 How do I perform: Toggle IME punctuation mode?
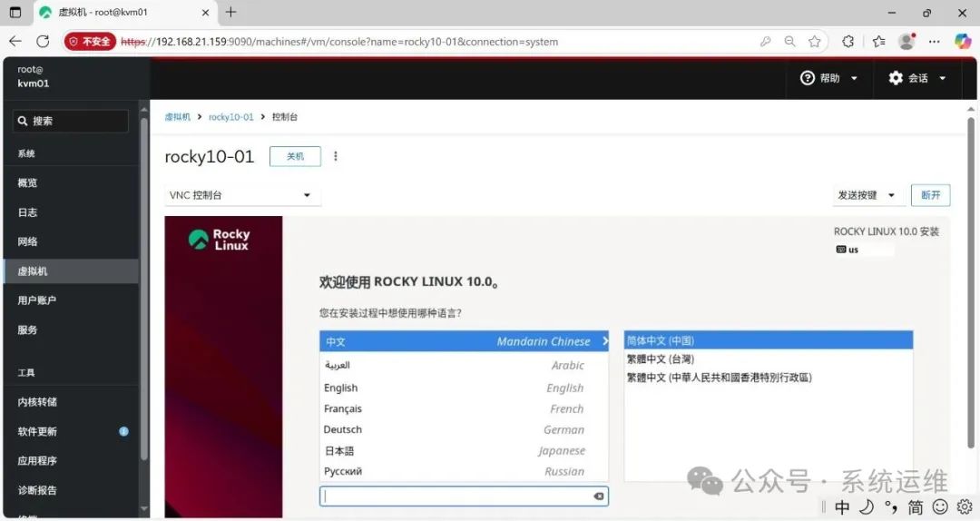[x=891, y=507]
